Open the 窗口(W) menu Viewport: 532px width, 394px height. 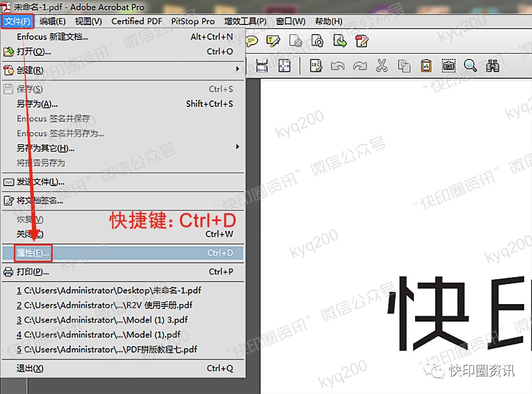point(290,21)
